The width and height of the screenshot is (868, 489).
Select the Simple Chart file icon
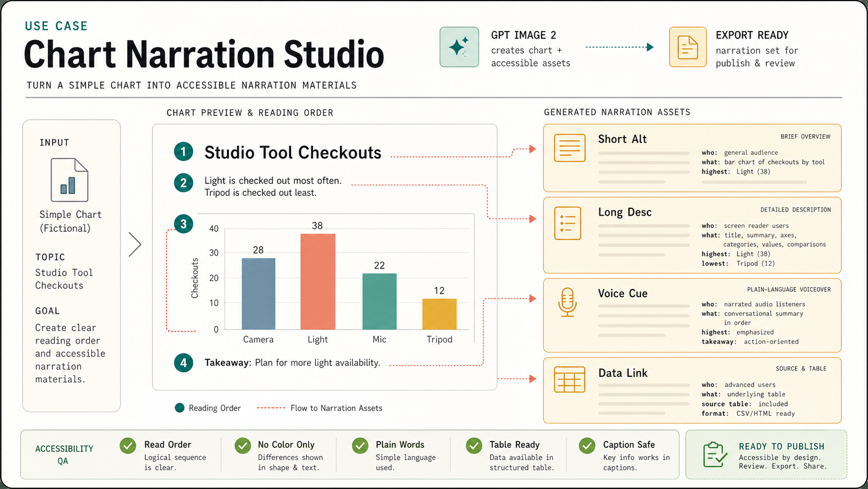[x=70, y=180]
